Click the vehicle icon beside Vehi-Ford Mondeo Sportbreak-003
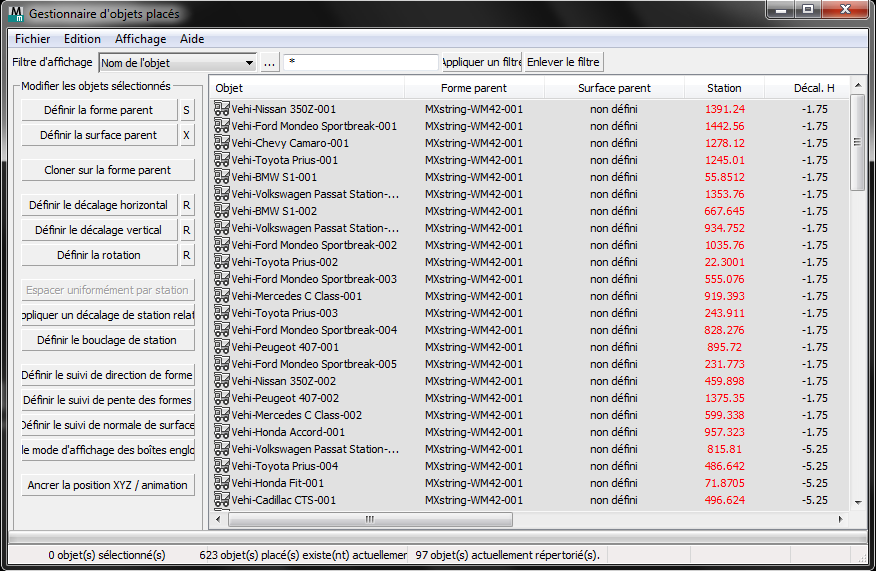This screenshot has width=876, height=571. point(222,278)
